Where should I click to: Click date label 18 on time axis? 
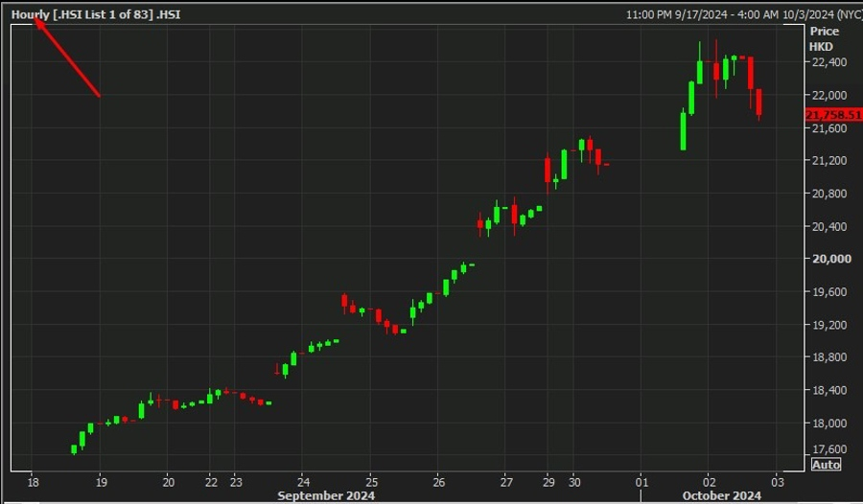pyautogui.click(x=33, y=483)
